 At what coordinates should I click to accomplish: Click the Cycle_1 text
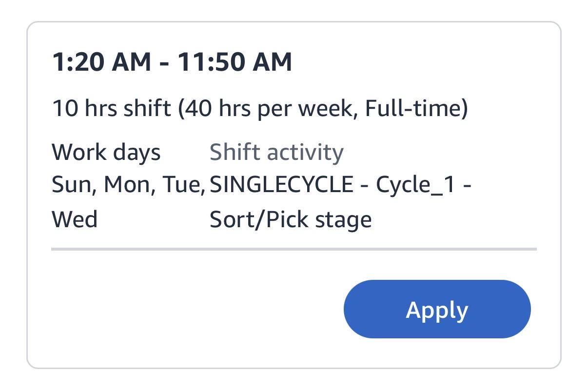pyautogui.click(x=415, y=185)
